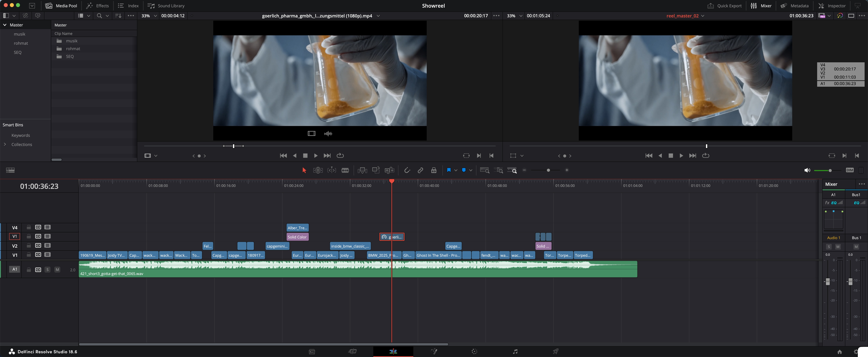Mute the A1 audio track
Viewport: 868px width, 357px height.
[57, 269]
